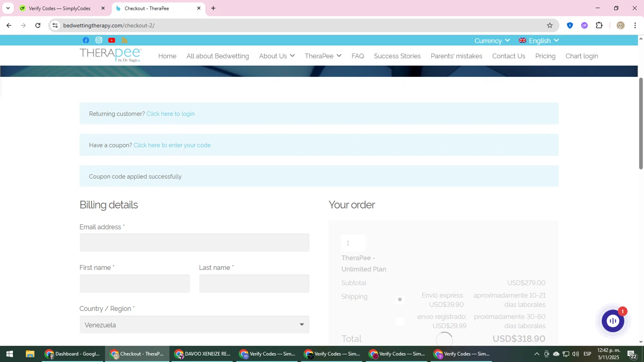This screenshot has height=362, width=644.
Task: Open the purple browser extension icon
Action: pos(584,25)
